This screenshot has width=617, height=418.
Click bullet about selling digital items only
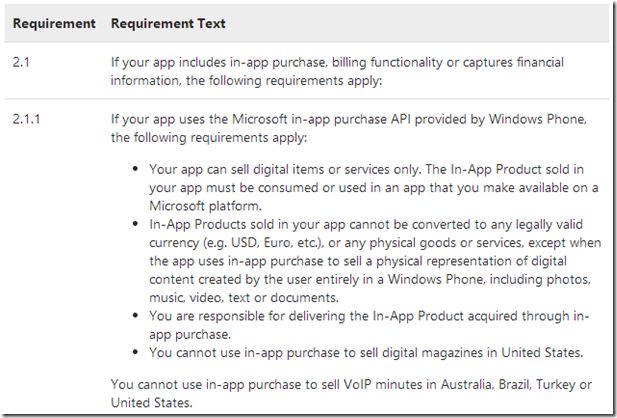[374, 187]
